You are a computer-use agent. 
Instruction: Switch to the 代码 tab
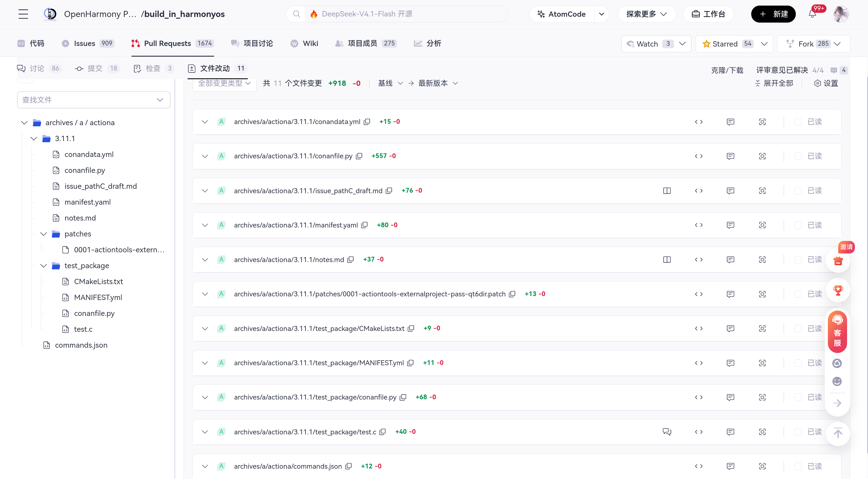click(31, 43)
